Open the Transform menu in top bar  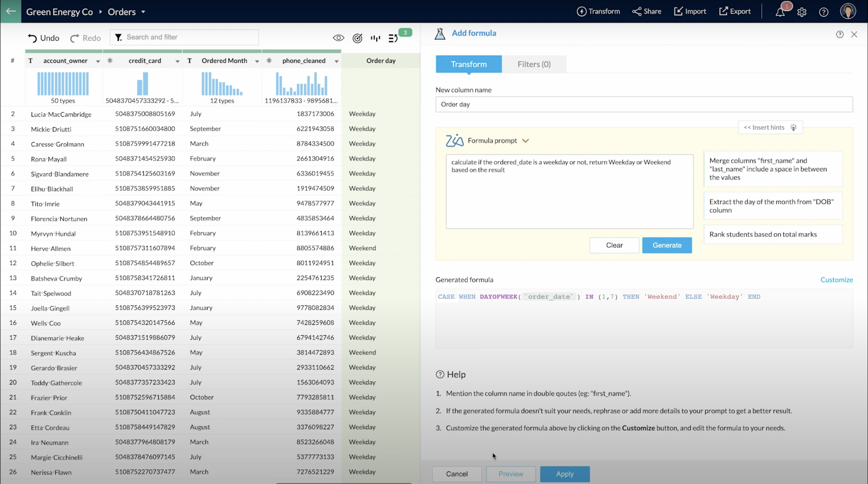coord(598,11)
